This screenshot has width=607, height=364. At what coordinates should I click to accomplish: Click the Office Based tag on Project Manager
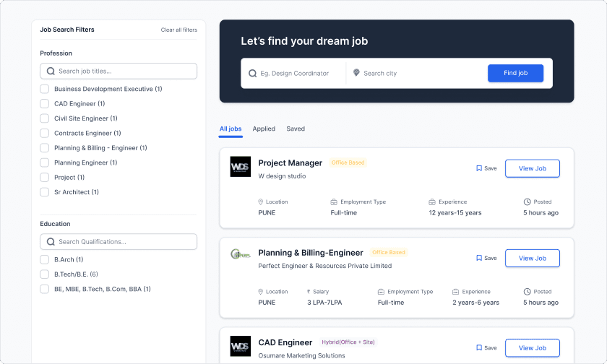[x=348, y=162]
